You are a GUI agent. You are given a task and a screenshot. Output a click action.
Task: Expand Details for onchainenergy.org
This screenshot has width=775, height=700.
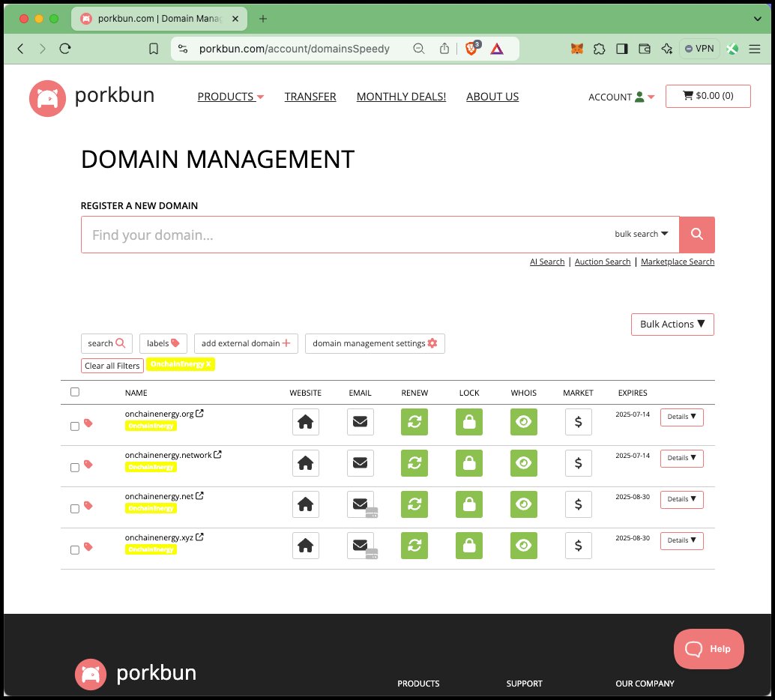[x=681, y=417]
